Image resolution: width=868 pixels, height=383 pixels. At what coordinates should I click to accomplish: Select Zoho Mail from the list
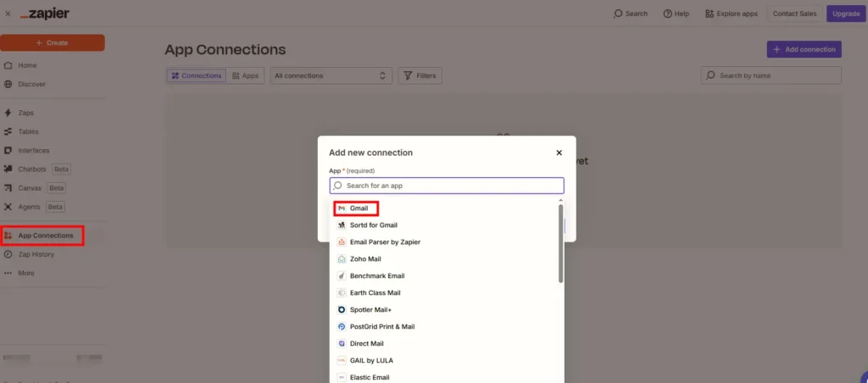[x=442, y=259]
